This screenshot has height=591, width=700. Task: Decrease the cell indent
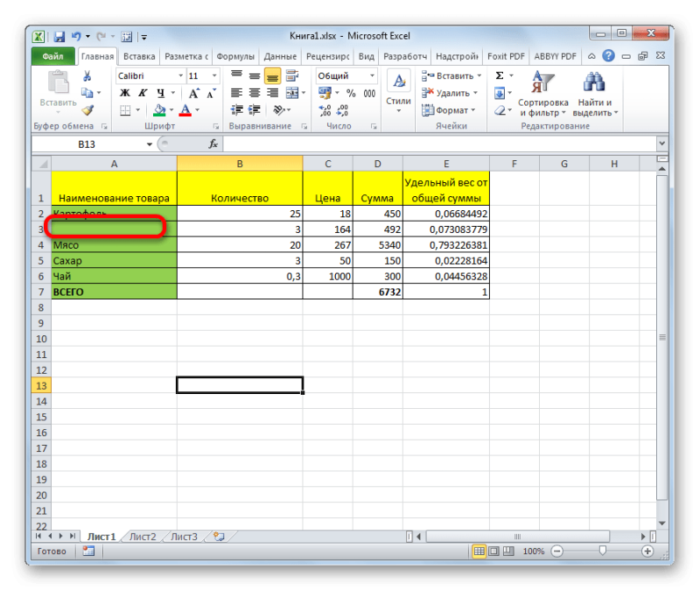click(236, 110)
